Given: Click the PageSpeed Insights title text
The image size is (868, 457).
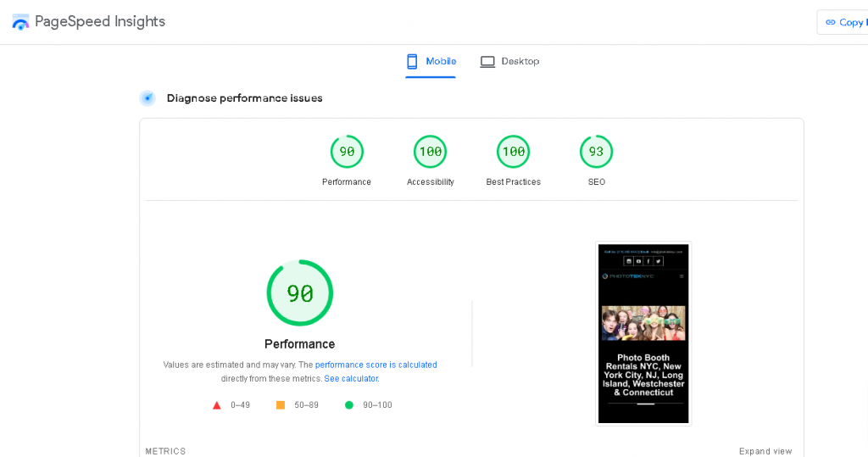Looking at the screenshot, I should (x=100, y=21).
